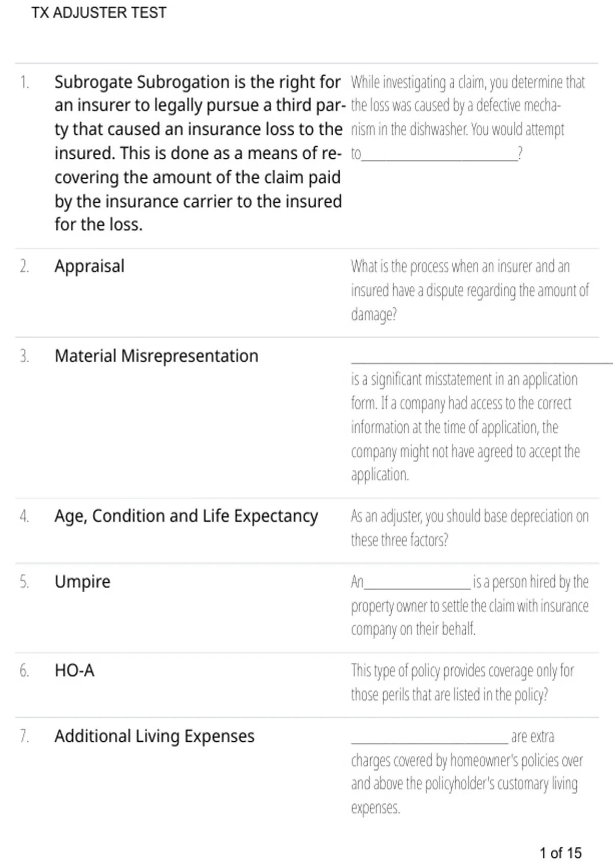Select the HO-A term
The image size is (613, 868).
75,670
